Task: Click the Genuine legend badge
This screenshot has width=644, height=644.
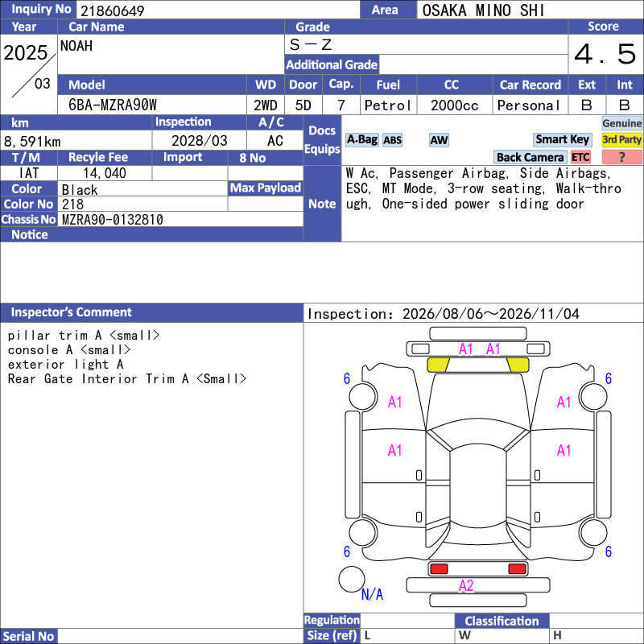Action: [x=621, y=123]
